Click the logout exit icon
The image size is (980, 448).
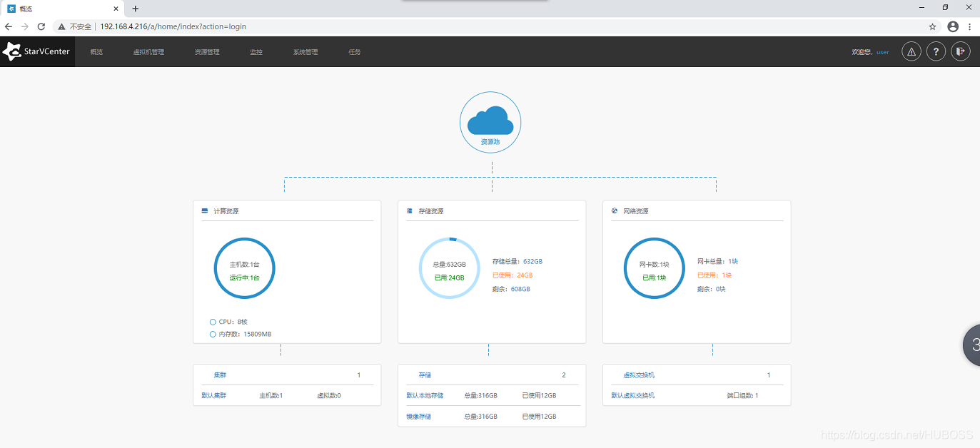point(961,52)
